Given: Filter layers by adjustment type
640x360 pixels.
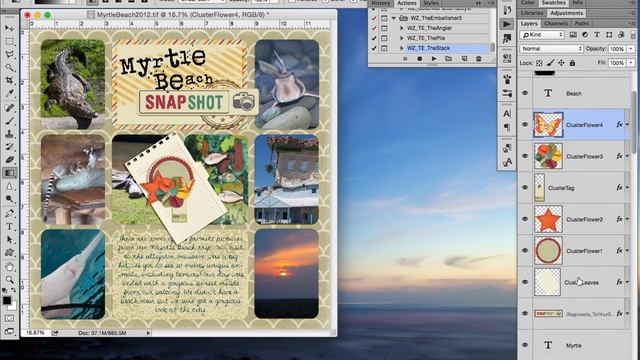Looking at the screenshot, I should pyautogui.click(x=585, y=35).
